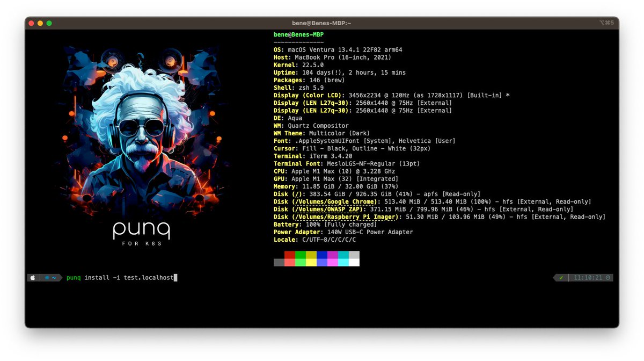Click the 11:10:21 timestamp in the prompt
Viewport: 644px width, 361px height.
pos(588,278)
